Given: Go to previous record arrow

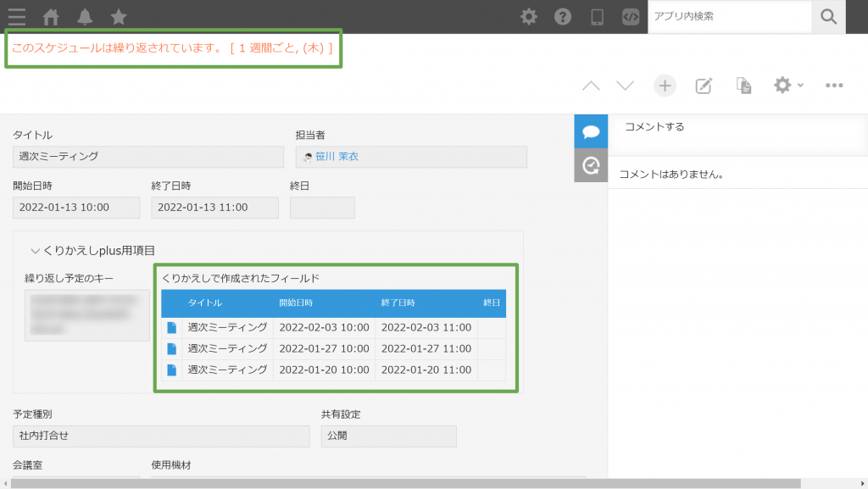Looking at the screenshot, I should pyautogui.click(x=591, y=86).
